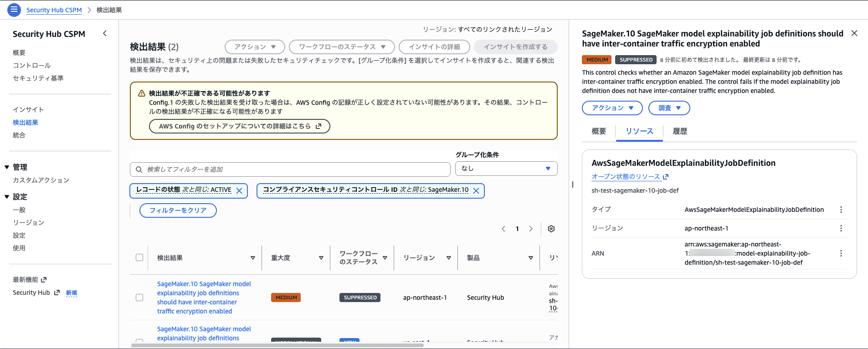Click ap-northeast-1 cell in the first finding row

pyautogui.click(x=425, y=298)
